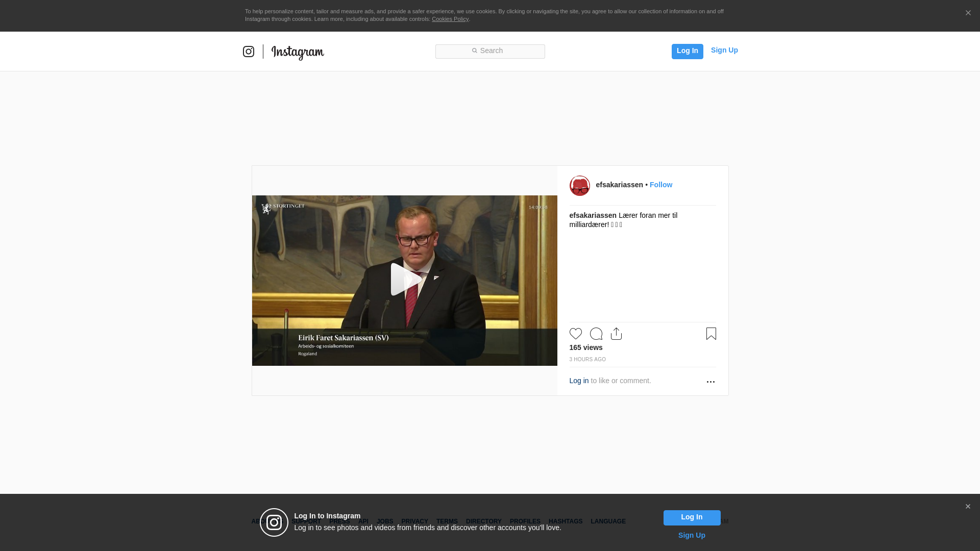Open the TERMS footer link
This screenshot has height=551, width=980.
pos(447,521)
